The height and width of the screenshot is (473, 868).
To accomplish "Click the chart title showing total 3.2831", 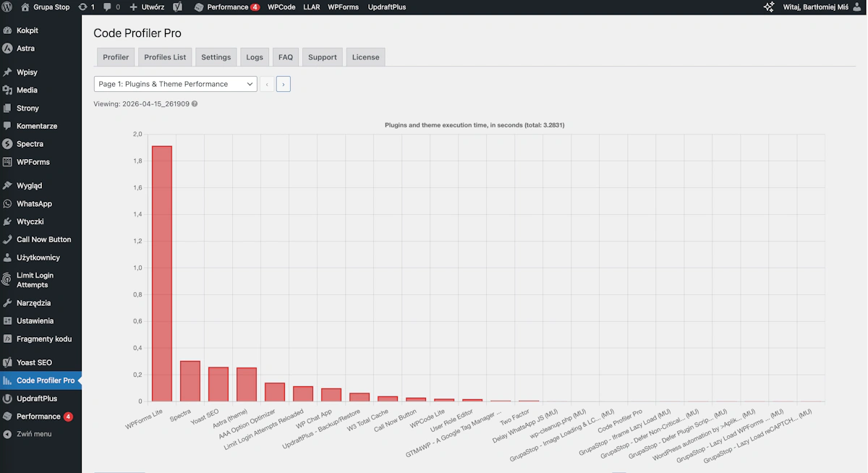I will click(475, 125).
